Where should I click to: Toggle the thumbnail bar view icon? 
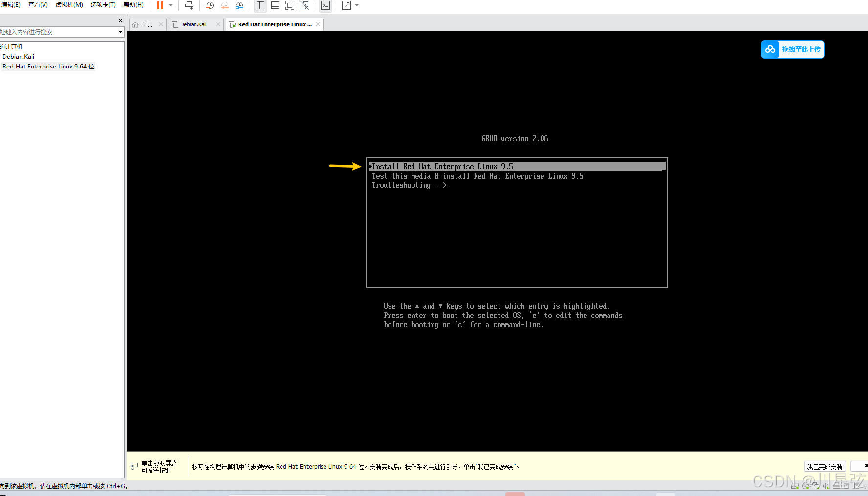coord(275,5)
